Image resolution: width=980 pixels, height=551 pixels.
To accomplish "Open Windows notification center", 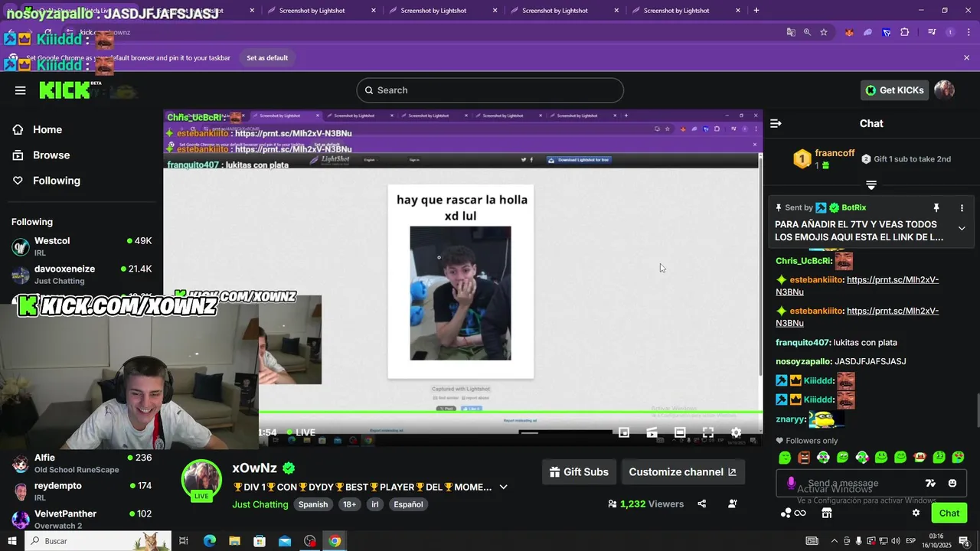I will [965, 541].
